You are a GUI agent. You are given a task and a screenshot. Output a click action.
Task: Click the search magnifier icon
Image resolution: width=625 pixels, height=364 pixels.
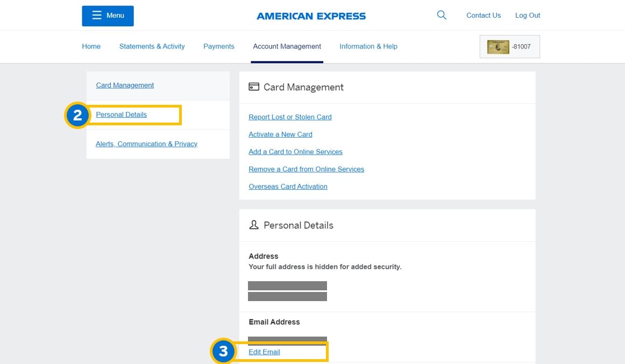(441, 15)
